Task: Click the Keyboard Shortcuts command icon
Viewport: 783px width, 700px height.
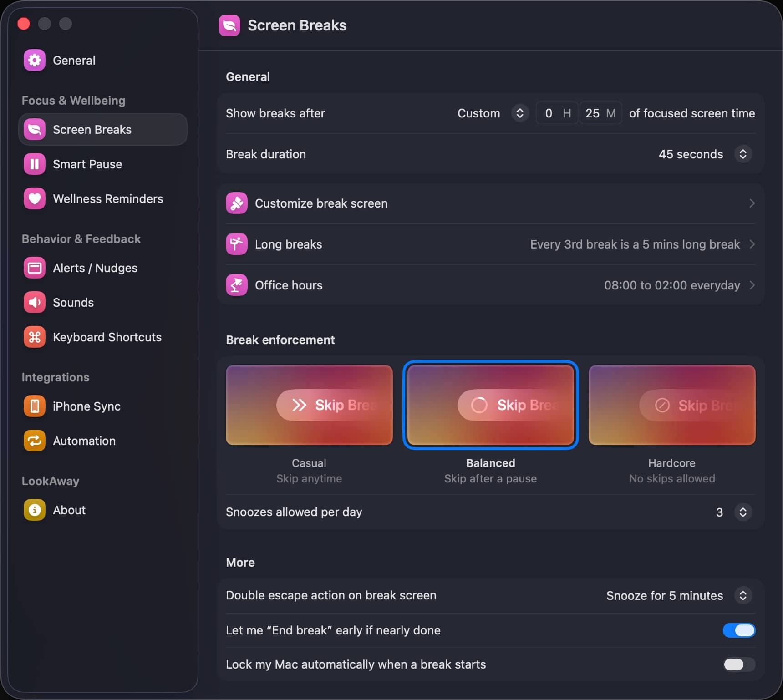Action: tap(35, 337)
